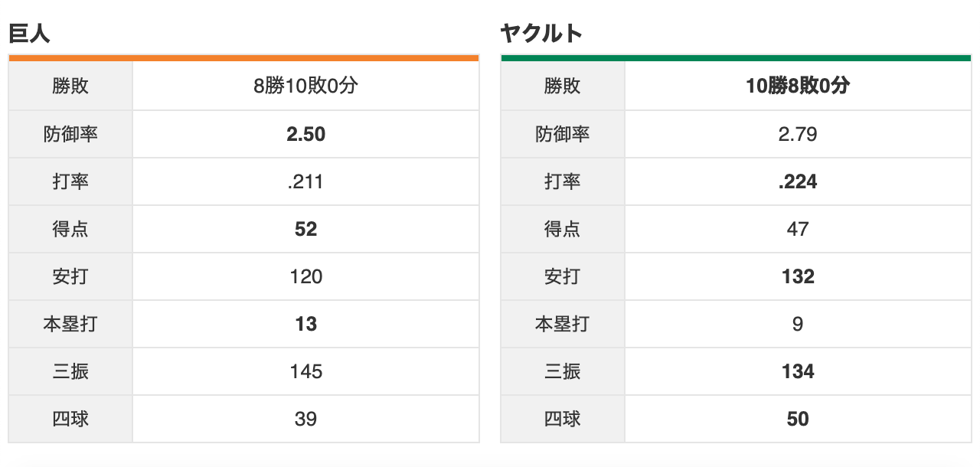Image resolution: width=980 pixels, height=467 pixels.
Task: Click 巨人's 防御率 value 2.50
Action: [305, 135]
